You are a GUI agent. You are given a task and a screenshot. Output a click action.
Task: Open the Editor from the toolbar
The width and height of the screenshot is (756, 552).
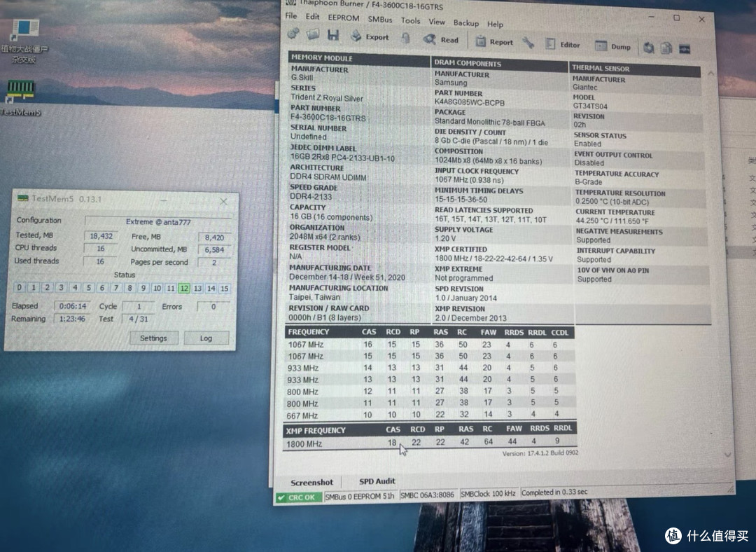[x=563, y=45]
